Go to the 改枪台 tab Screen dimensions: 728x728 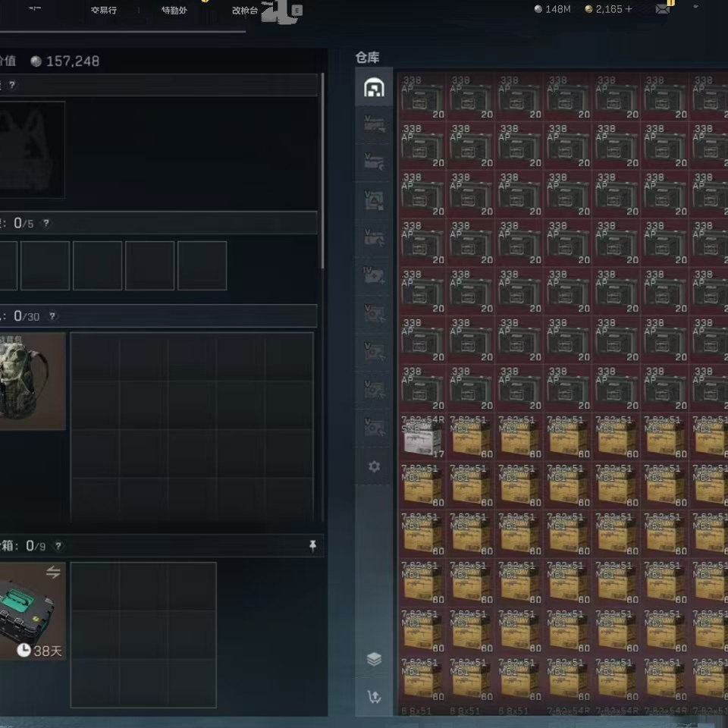tap(245, 10)
